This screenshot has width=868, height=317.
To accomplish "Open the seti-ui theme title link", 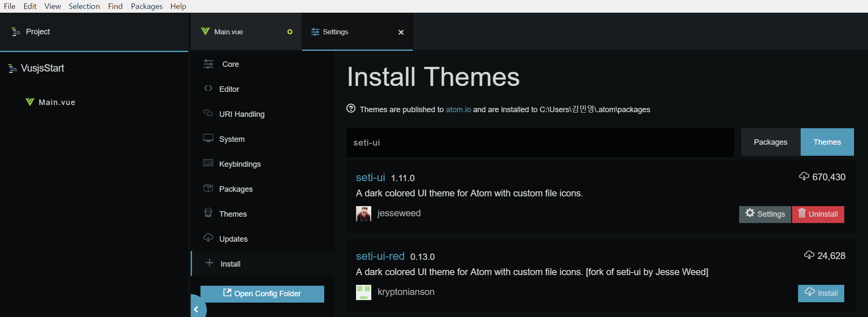I will click(370, 177).
